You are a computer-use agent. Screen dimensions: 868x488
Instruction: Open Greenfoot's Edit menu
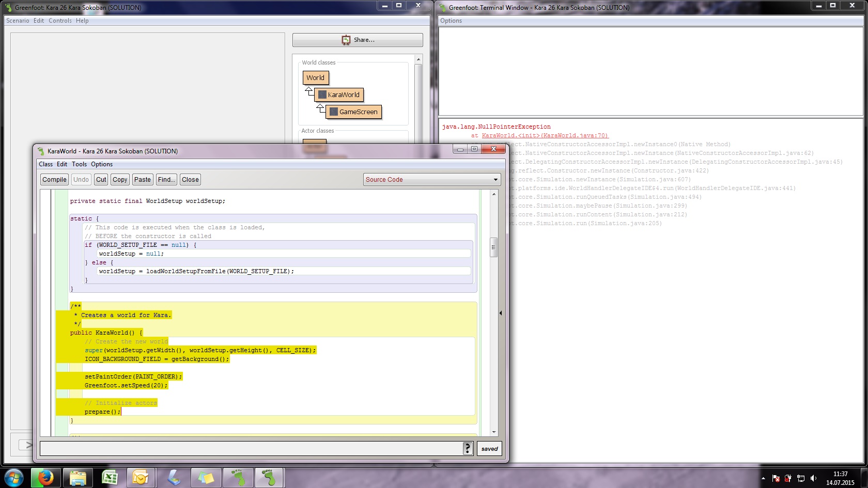(39, 21)
